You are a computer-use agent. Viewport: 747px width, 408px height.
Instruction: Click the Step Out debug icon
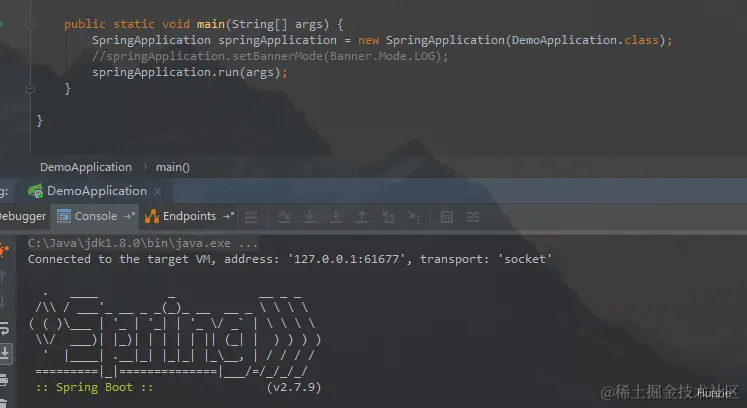click(x=362, y=217)
